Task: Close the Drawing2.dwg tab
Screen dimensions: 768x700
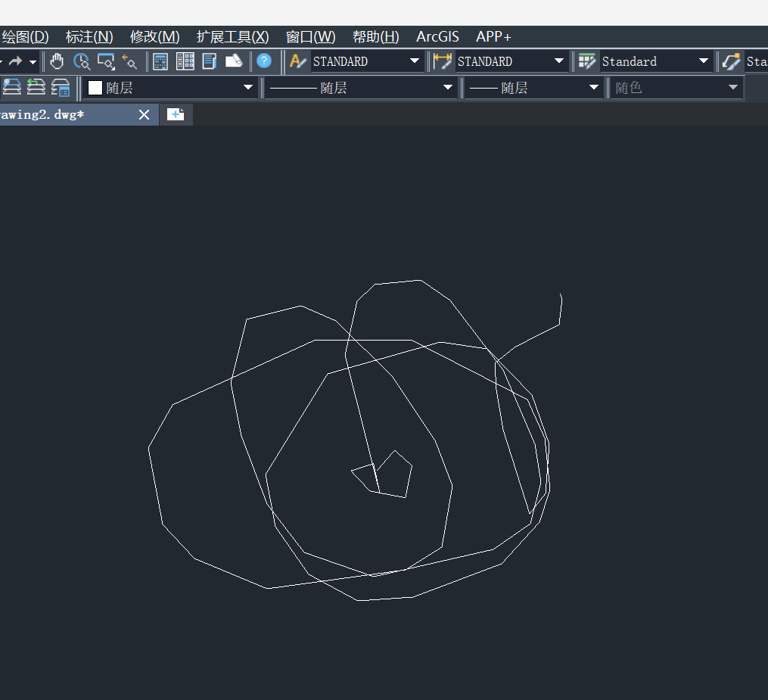Action: click(145, 114)
